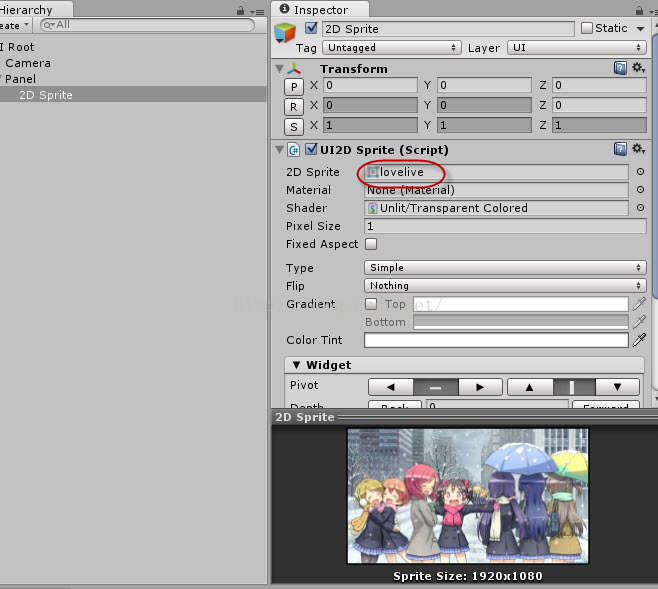658x589 pixels.
Task: Click the C# script icon of UI2D Sprite
Action: pos(294,150)
